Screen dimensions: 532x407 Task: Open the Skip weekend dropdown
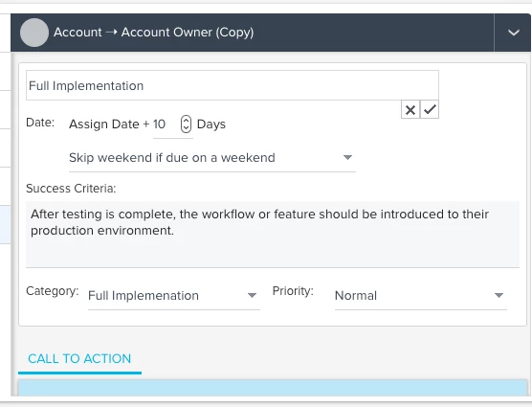click(x=212, y=158)
